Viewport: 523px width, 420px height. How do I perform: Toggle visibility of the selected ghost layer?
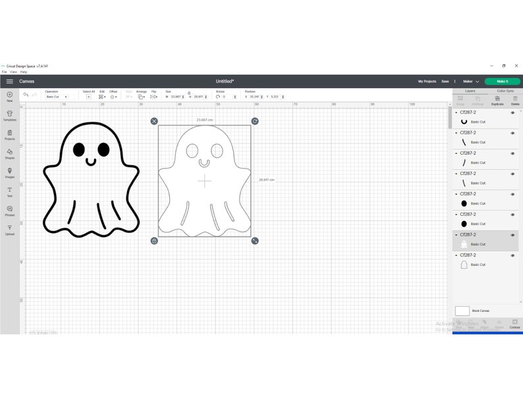coord(512,235)
